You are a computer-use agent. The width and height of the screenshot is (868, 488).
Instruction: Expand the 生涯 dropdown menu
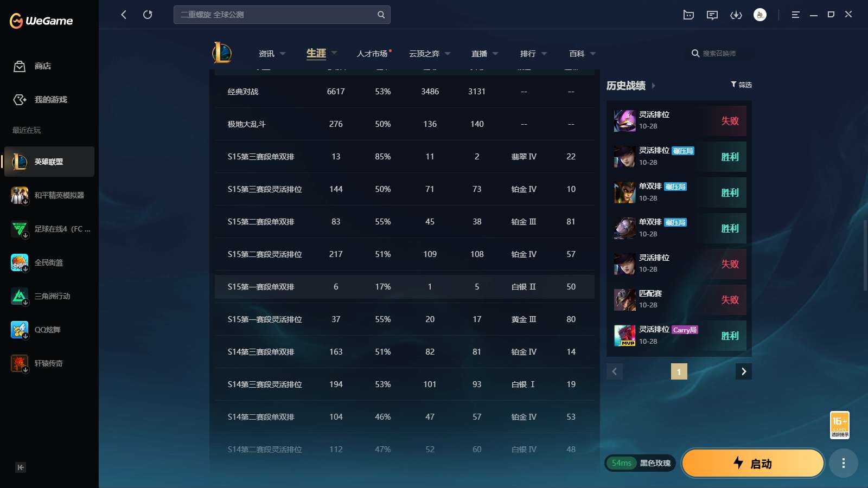[x=335, y=54]
